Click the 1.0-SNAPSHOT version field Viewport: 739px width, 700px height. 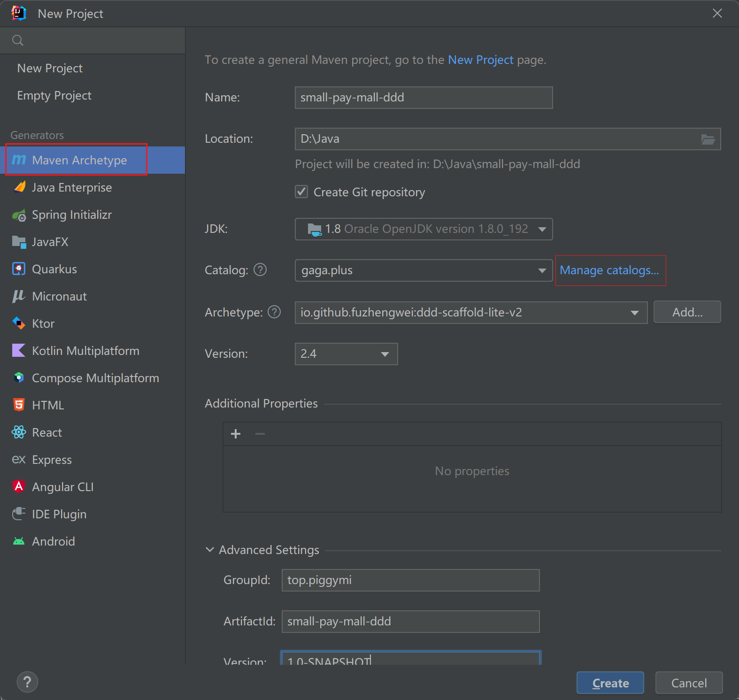click(x=410, y=658)
